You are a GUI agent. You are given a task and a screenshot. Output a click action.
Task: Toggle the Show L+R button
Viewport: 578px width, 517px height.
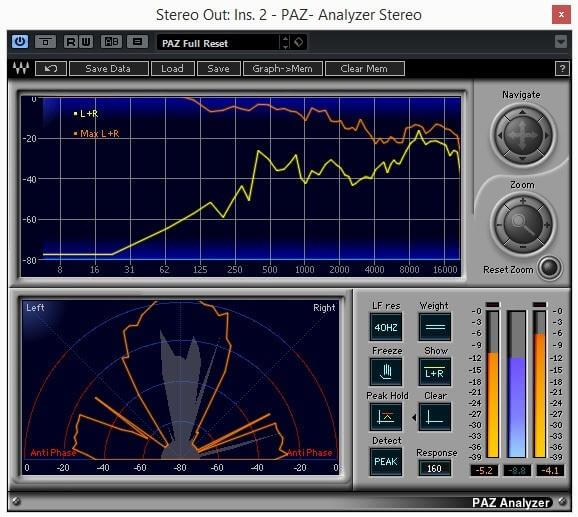pos(435,372)
